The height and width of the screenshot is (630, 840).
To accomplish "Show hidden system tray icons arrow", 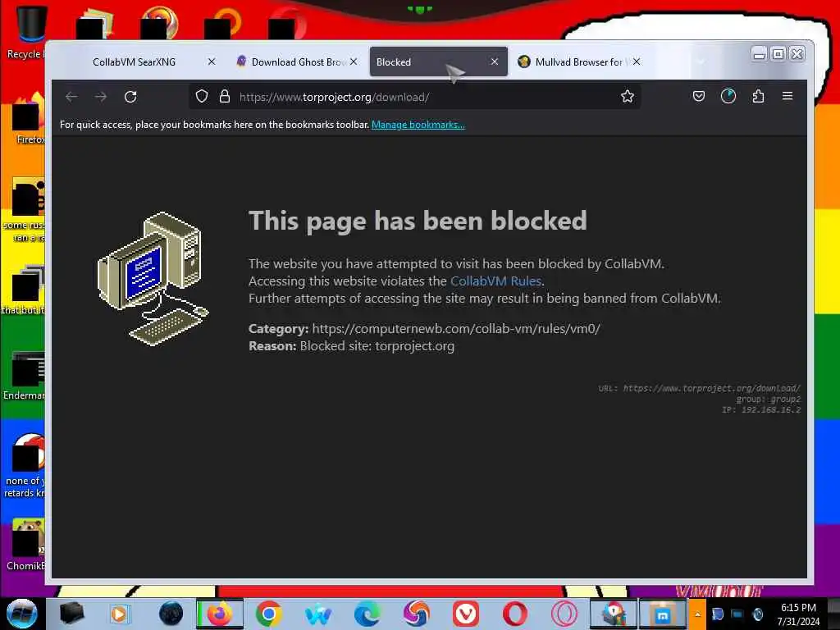I will [x=697, y=614].
